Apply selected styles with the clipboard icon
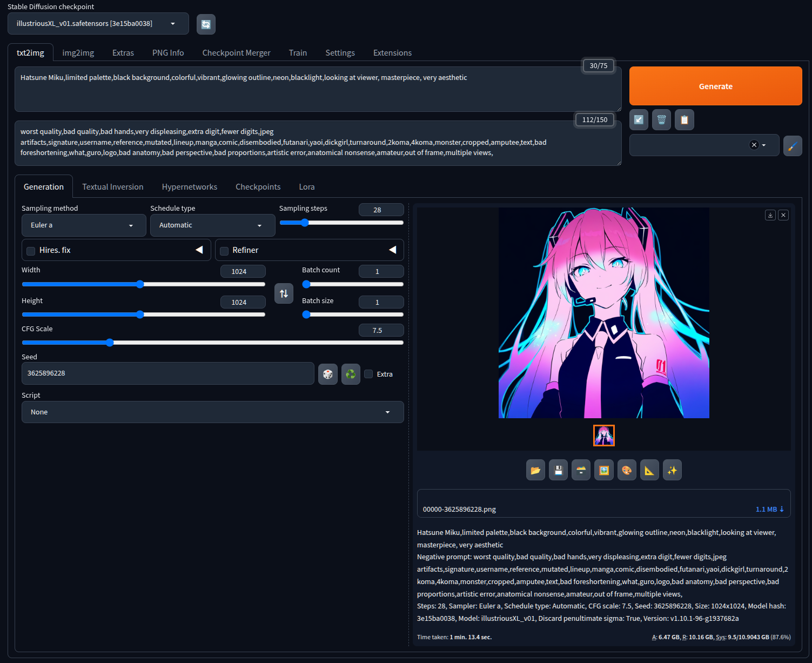The height and width of the screenshot is (663, 812). [685, 120]
